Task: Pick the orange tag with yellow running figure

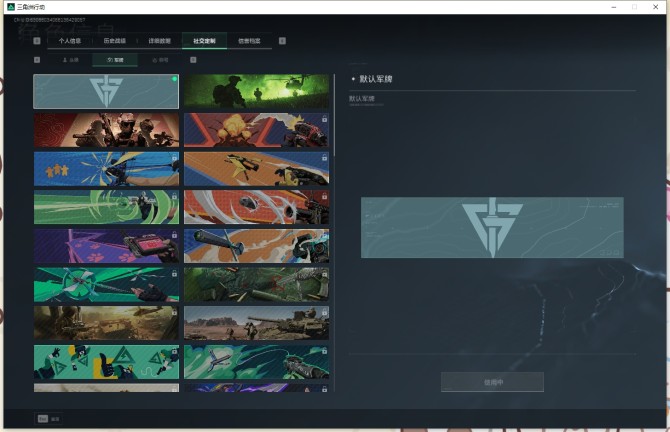Action: click(x=256, y=169)
